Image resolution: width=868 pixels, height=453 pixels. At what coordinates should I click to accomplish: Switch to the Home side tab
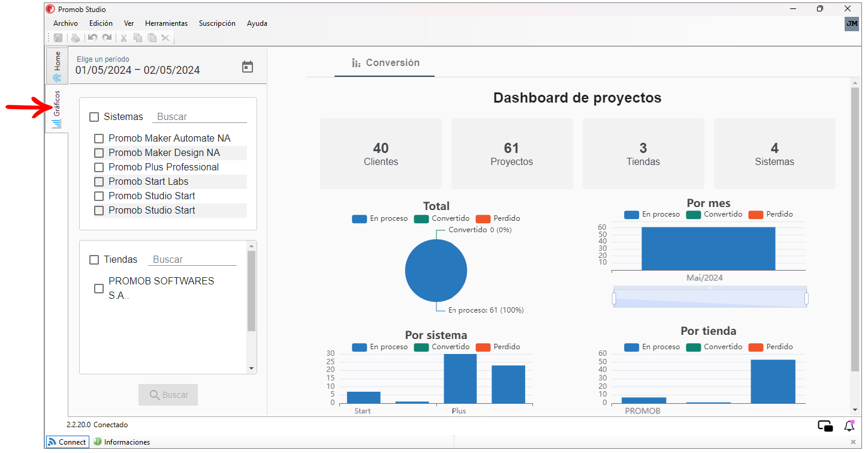pos(58,66)
